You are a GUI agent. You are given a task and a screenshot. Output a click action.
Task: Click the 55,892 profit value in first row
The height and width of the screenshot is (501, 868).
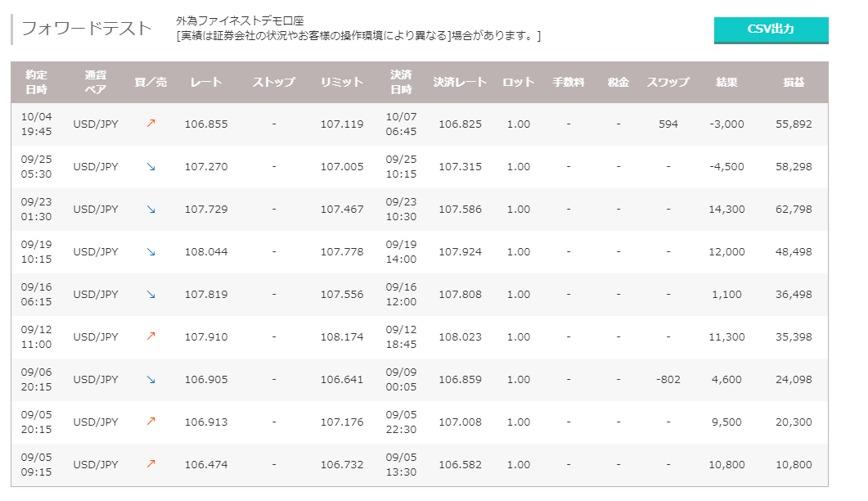794,124
